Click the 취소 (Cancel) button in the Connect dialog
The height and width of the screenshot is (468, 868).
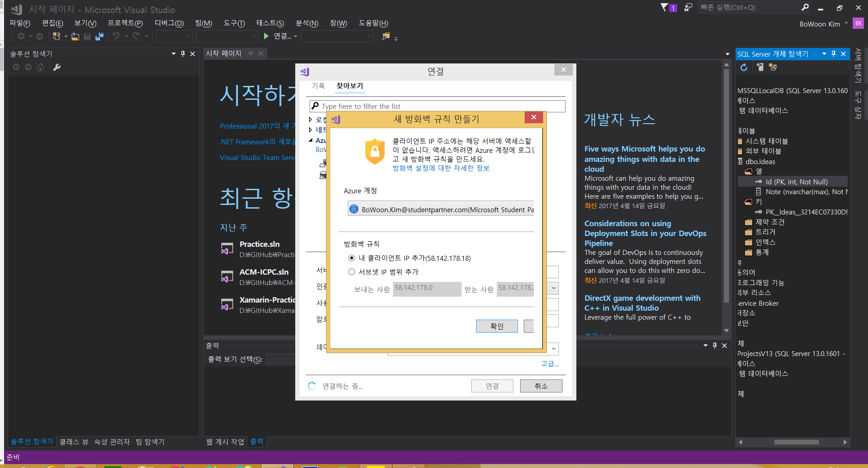[541, 386]
